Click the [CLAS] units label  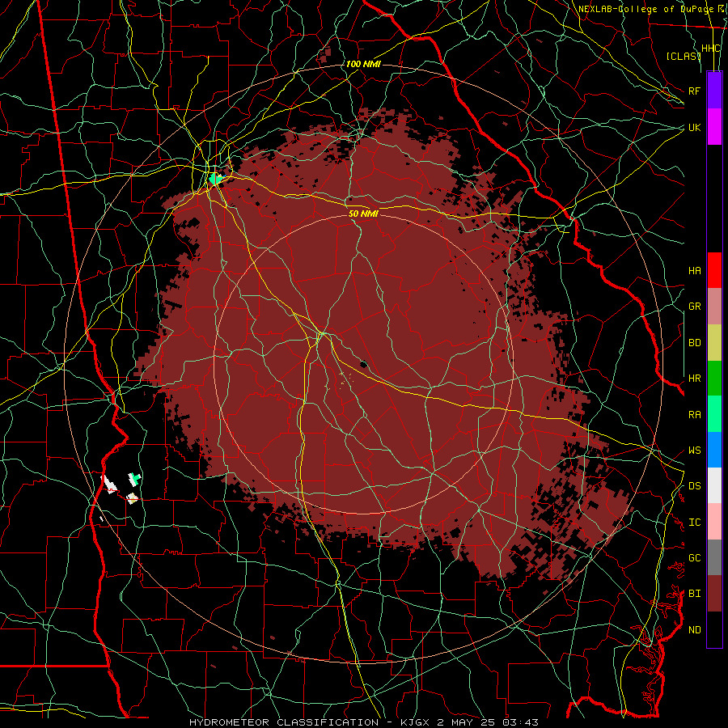tap(684, 56)
